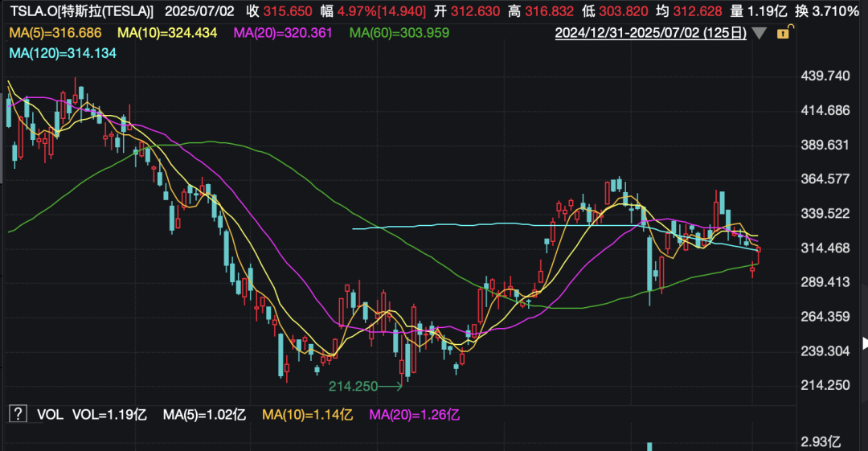The width and height of the screenshot is (868, 451).
Task: Click the 214.250 price axis label
Action: [x=825, y=386]
